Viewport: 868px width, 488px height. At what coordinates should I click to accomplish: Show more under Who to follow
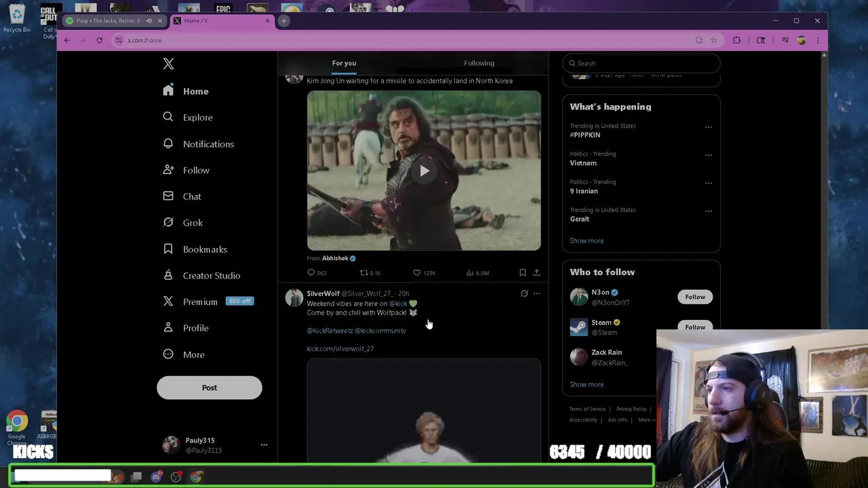click(x=587, y=384)
